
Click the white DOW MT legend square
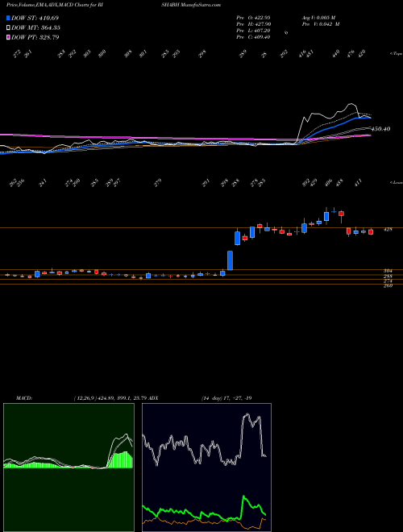8,27
